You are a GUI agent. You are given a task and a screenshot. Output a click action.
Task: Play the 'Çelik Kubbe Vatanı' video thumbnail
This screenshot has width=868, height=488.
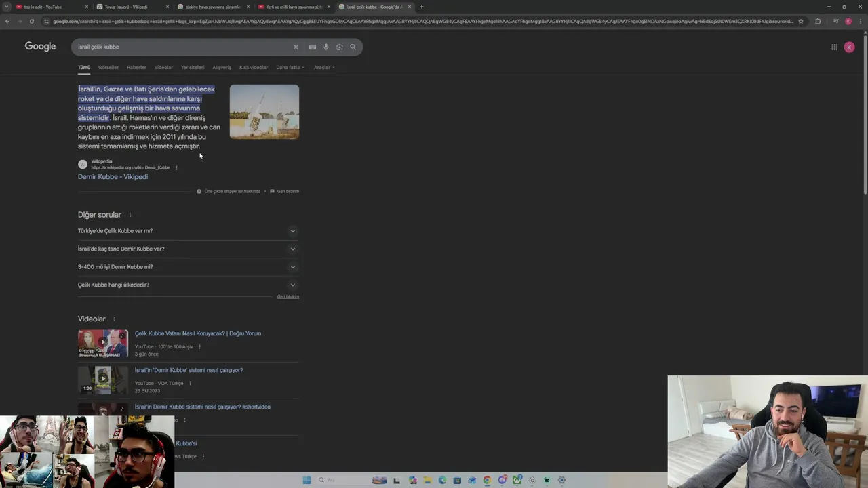[103, 344]
